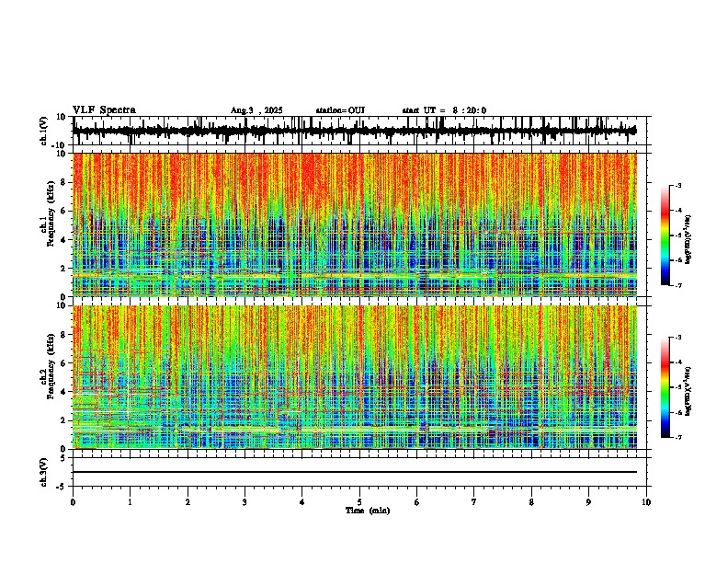
Task: Click the ch.2 spectrogram color scale bar
Action: click(x=665, y=387)
